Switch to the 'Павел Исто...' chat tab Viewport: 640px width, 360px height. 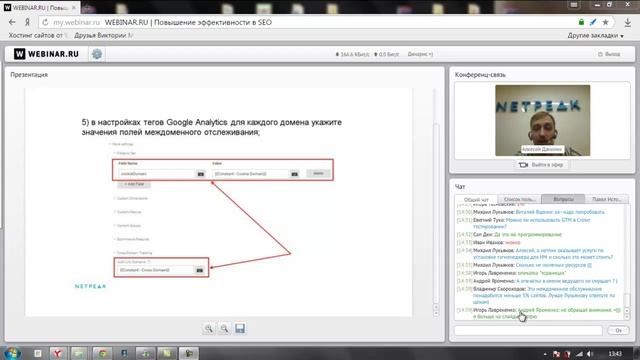(606, 199)
